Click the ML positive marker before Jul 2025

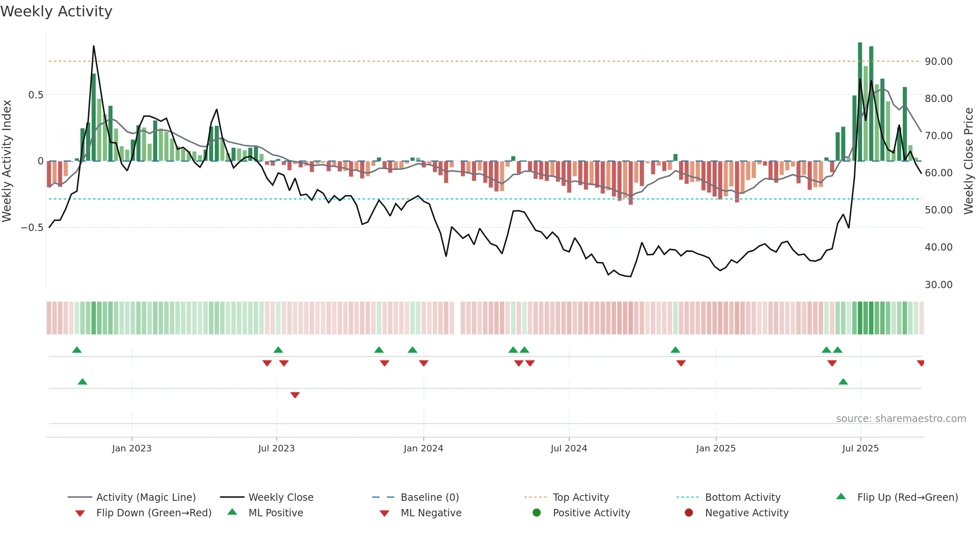[843, 382]
